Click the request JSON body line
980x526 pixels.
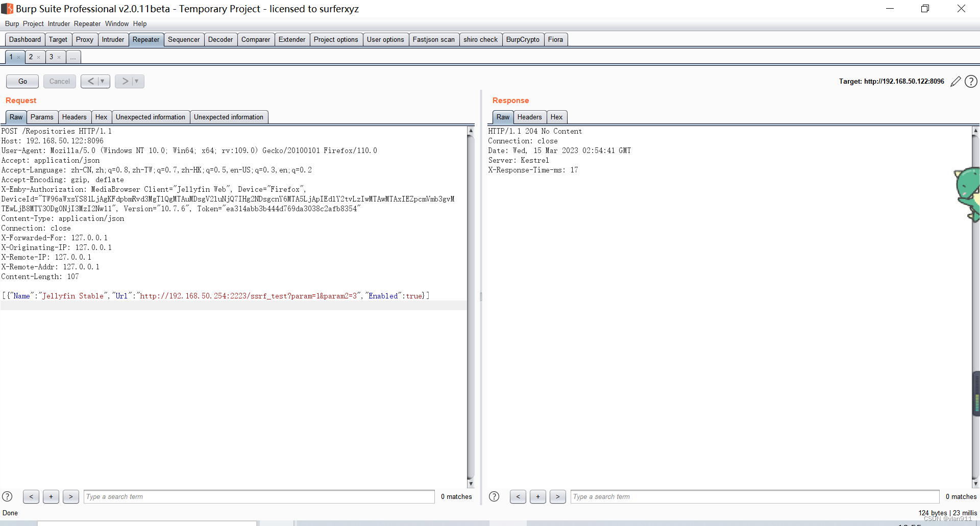click(215, 296)
